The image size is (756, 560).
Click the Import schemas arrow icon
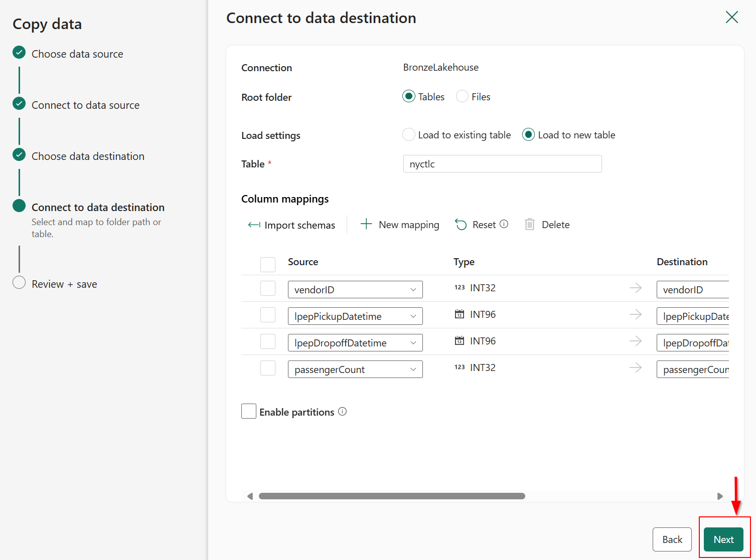254,225
